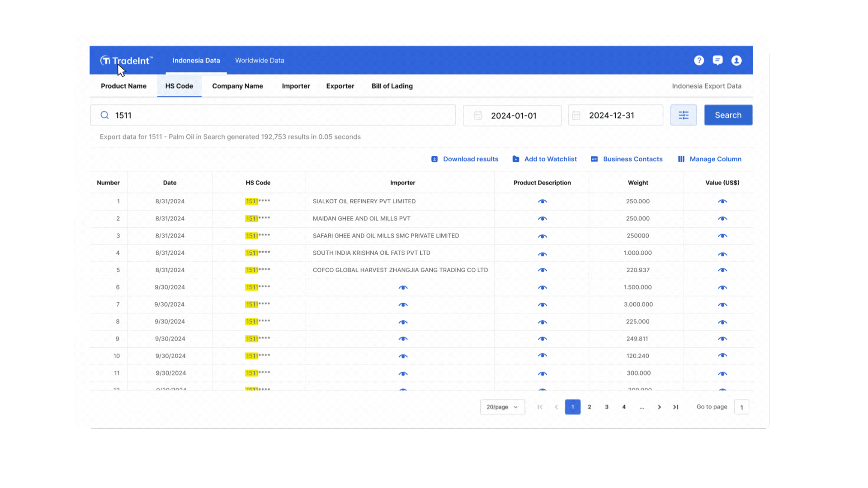Reveal value for SOUTH INDIA KRISHNA row
868x488 pixels.
click(x=722, y=254)
